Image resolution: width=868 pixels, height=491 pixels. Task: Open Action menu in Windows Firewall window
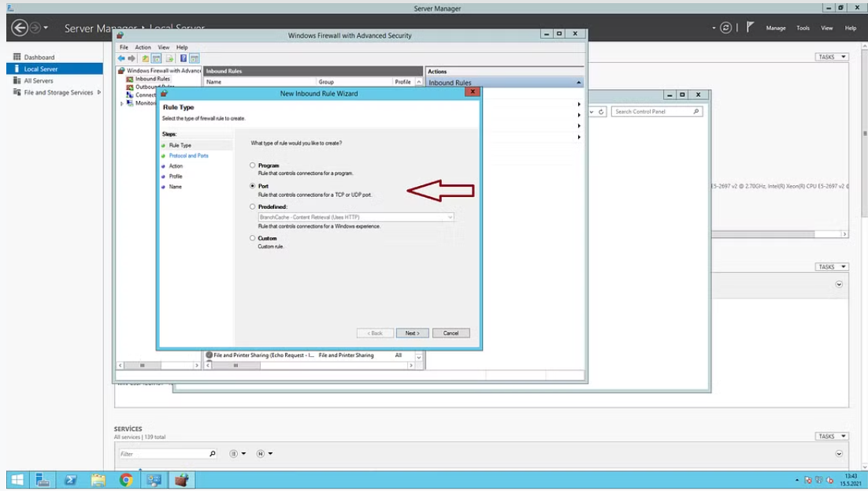[143, 47]
